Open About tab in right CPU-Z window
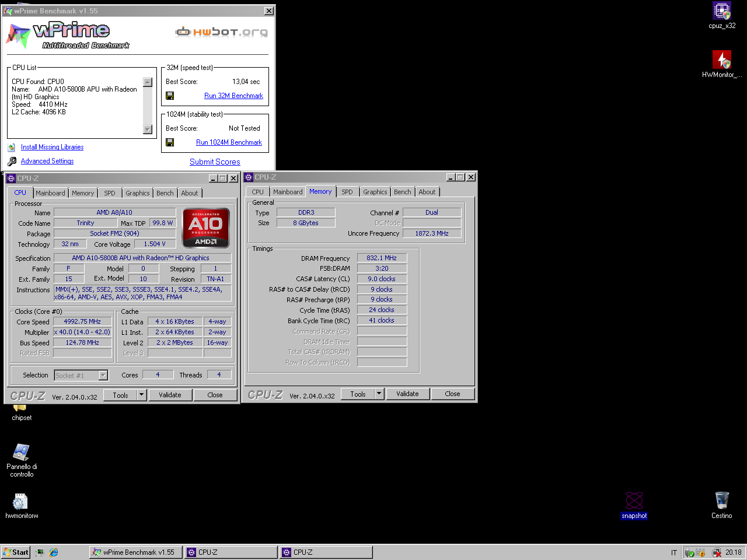747x560 pixels. click(427, 192)
